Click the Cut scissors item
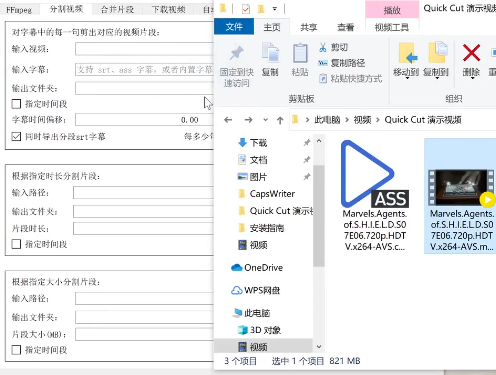The image size is (496, 375). 333,47
